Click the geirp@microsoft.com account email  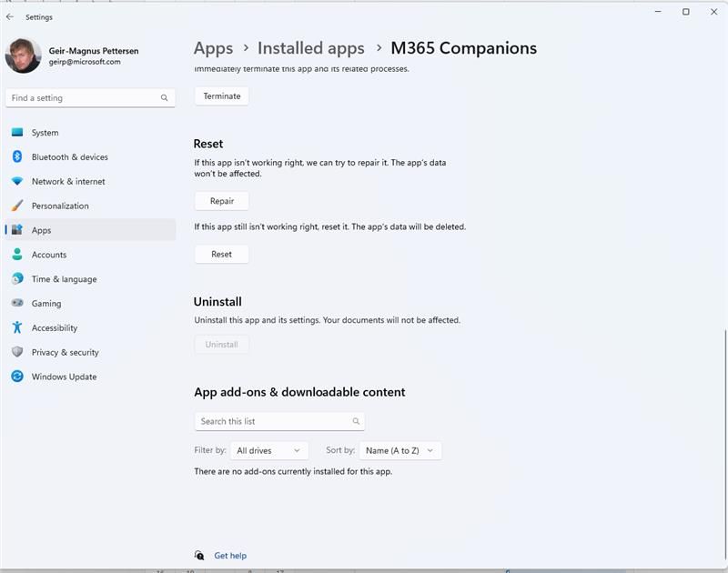(x=85, y=62)
